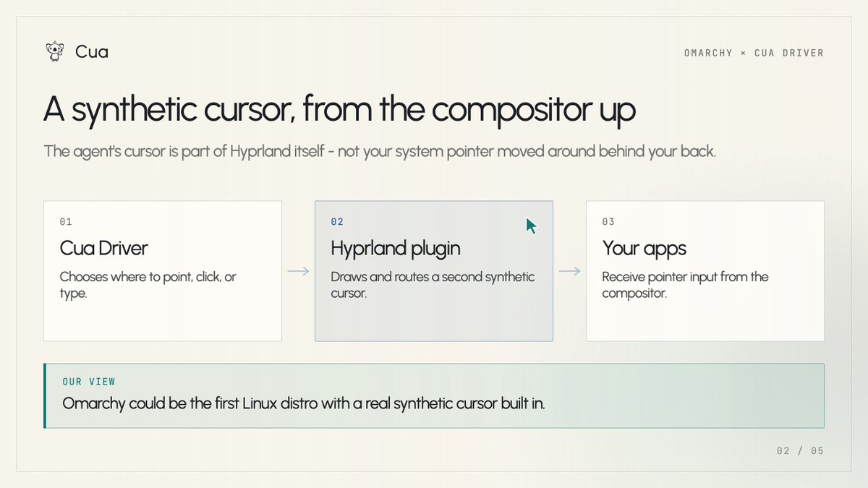Viewport: 868px width, 488px height.
Task: Click the Cua brand name text
Action: pyautogui.click(x=92, y=52)
